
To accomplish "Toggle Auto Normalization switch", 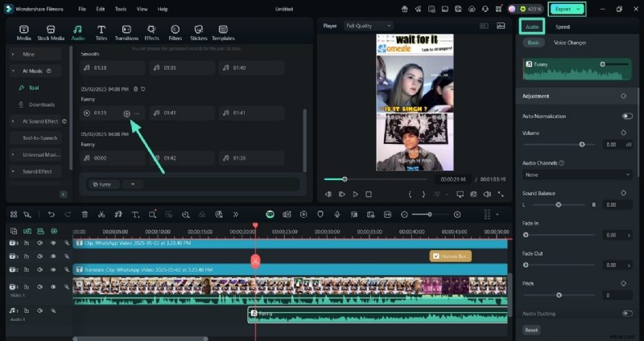I will (x=626, y=116).
